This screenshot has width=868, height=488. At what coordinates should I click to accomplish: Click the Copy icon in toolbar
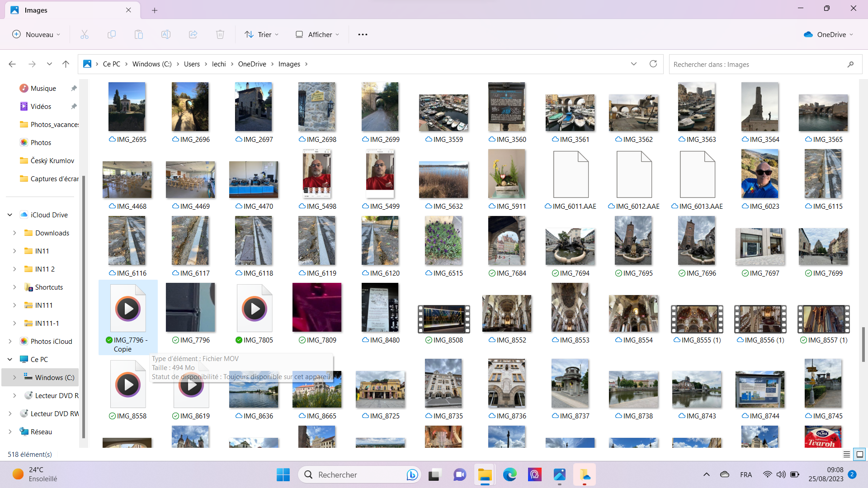[x=112, y=34]
